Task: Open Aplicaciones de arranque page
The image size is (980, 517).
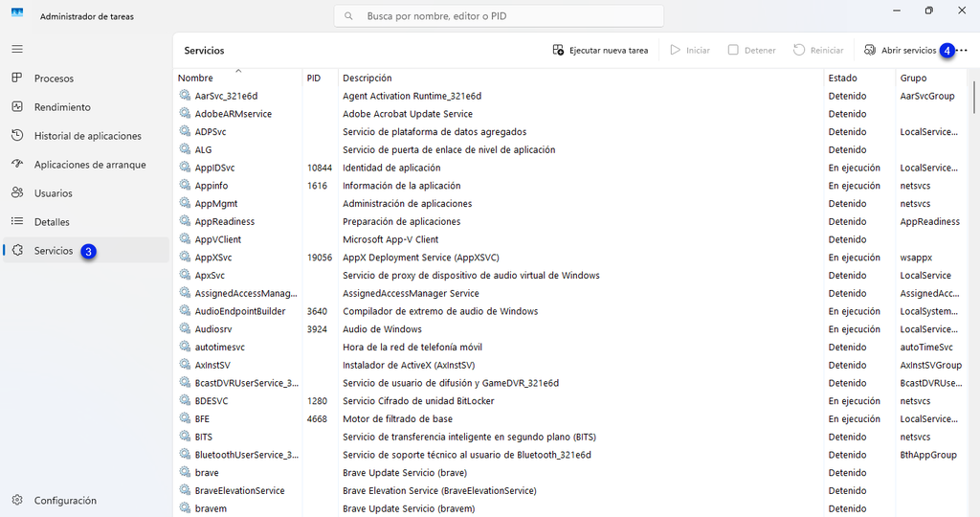Action: pyautogui.click(x=85, y=165)
